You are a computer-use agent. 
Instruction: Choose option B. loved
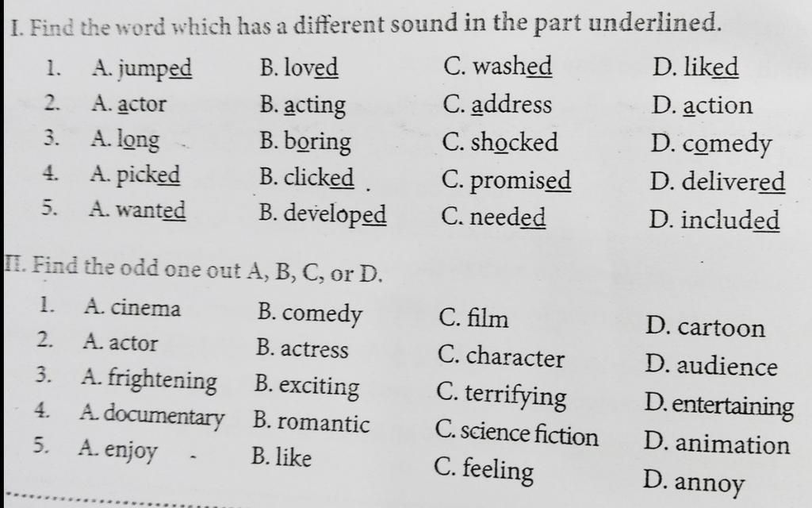coord(299,67)
